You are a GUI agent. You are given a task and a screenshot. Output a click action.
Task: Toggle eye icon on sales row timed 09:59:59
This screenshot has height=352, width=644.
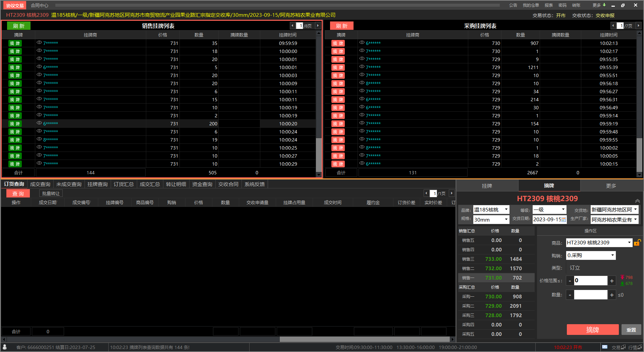39,43
